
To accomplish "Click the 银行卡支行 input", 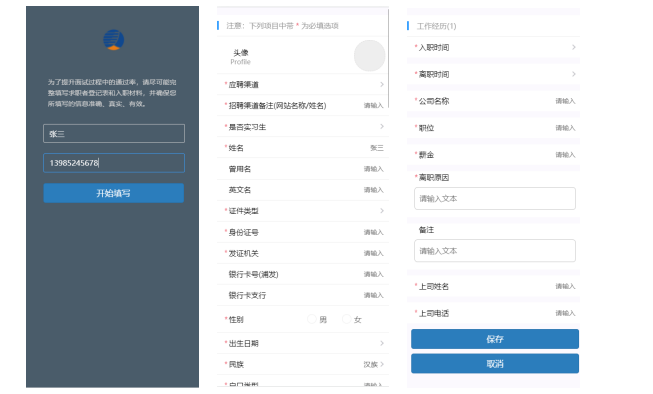I will click(x=373, y=295).
